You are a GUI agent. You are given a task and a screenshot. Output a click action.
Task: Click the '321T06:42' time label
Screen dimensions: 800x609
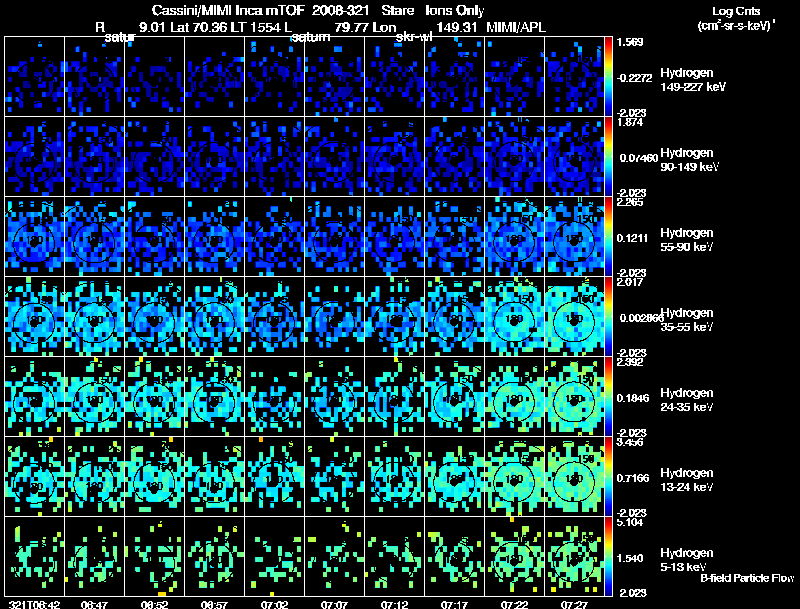click(35, 604)
